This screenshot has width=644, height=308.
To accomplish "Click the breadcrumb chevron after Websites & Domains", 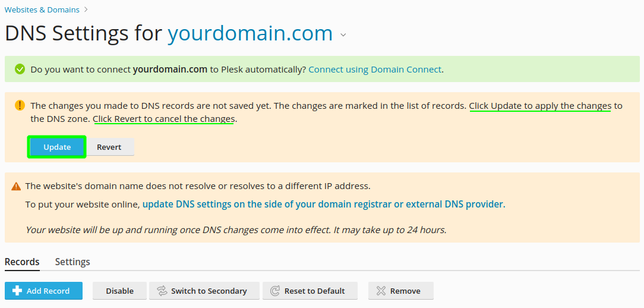I will click(86, 10).
